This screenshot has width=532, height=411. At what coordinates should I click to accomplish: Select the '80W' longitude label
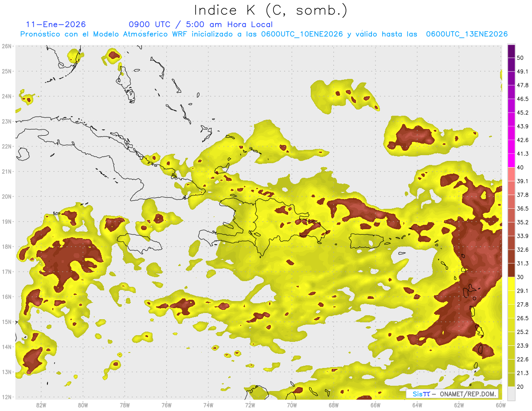[x=82, y=405]
